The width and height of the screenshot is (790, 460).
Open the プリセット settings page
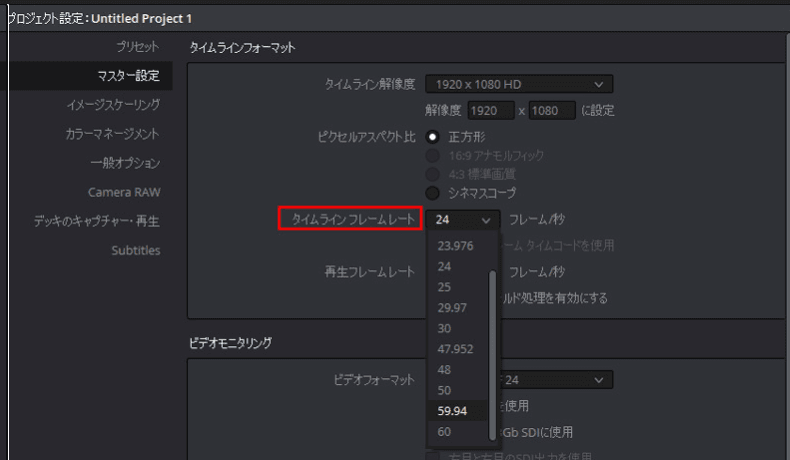pos(138,47)
